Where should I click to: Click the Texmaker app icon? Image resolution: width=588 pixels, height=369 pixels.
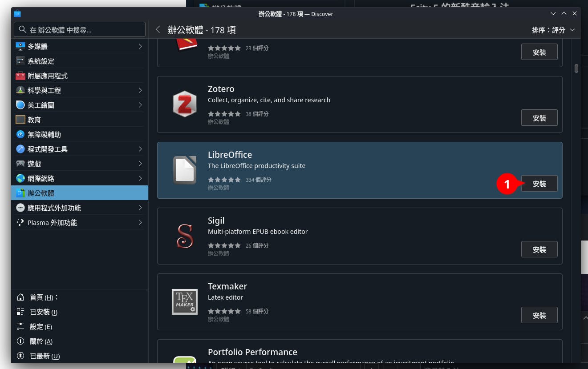[185, 301]
